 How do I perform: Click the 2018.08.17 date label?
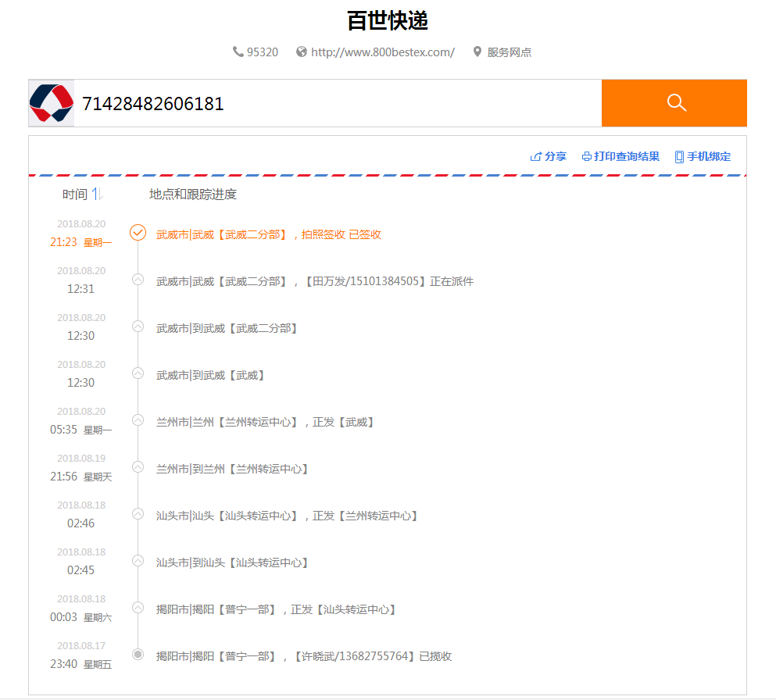coord(81,645)
